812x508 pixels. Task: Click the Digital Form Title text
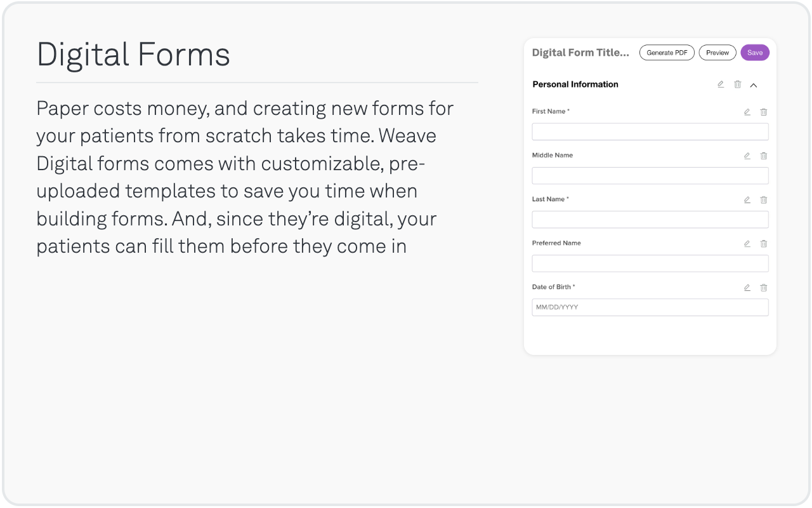pos(580,53)
